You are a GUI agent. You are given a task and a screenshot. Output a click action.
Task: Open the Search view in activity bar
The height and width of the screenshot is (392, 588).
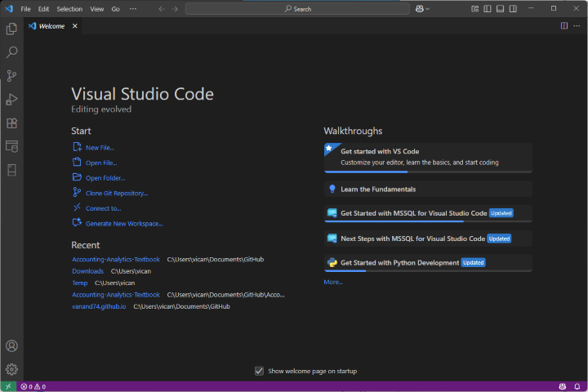[11, 52]
